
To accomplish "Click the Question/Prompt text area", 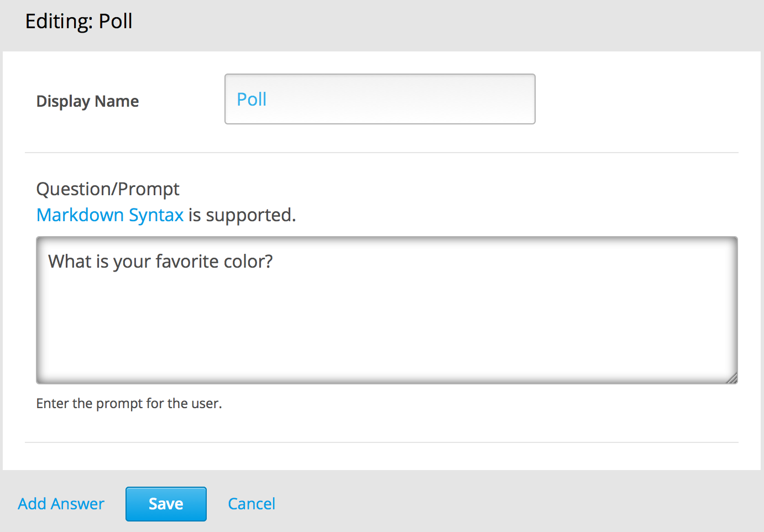I will pyautogui.click(x=386, y=321).
